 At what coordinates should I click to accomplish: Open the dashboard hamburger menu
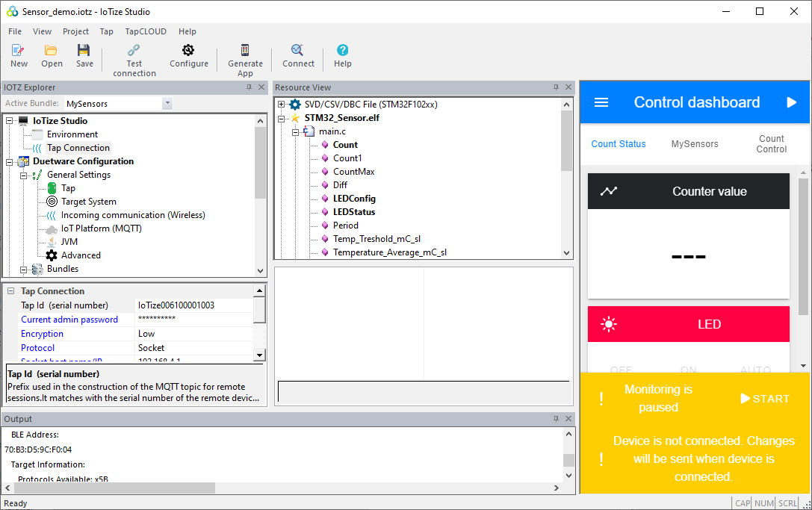click(x=601, y=102)
